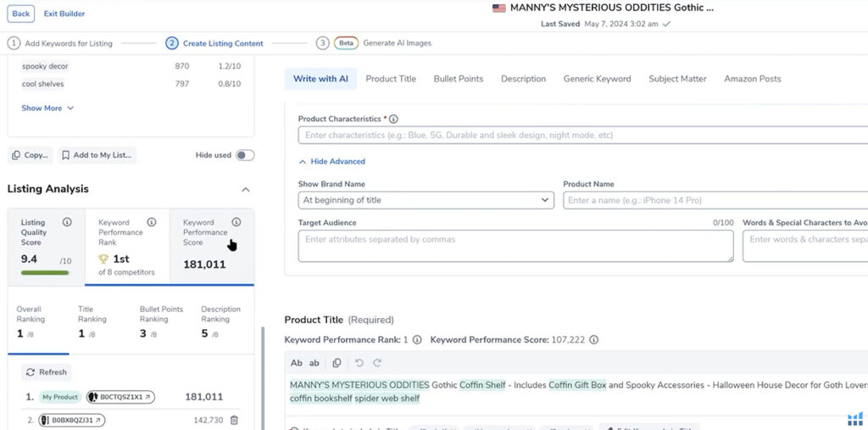Expand keyword list with Show More

(47, 108)
